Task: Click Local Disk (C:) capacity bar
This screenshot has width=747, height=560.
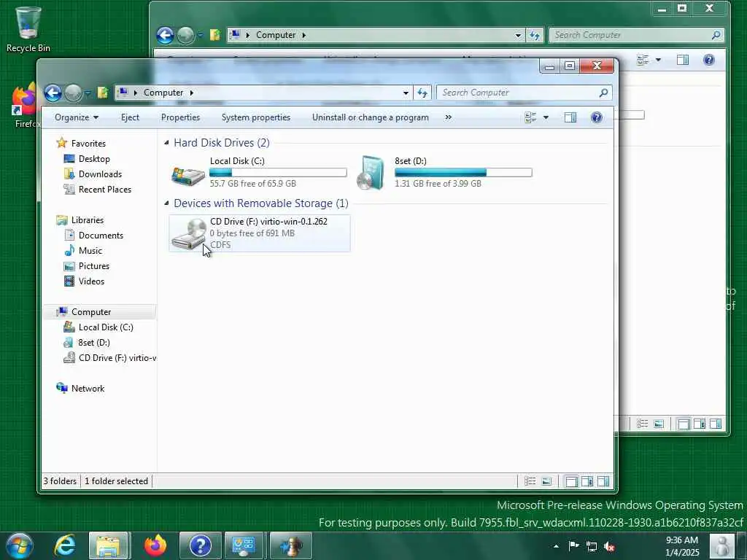Action: [278, 172]
